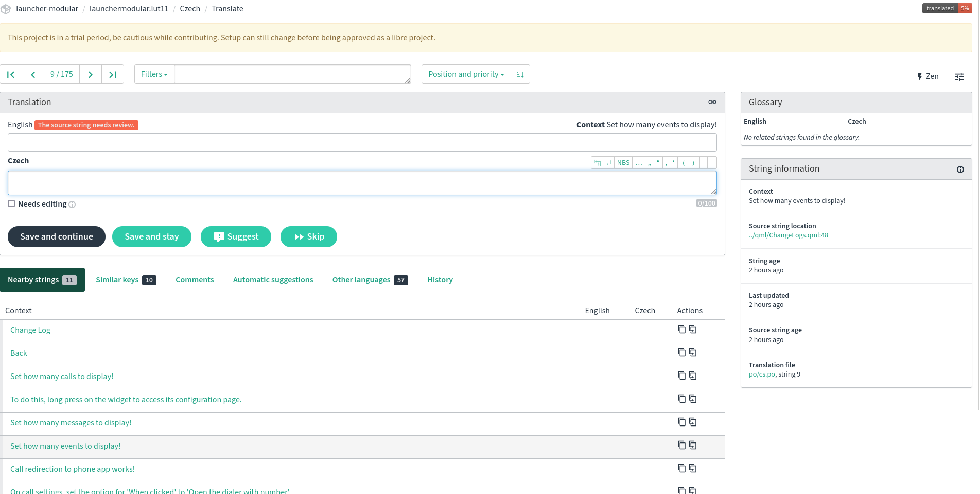This screenshot has height=494, width=980.
Task: Copy the source of 'Call redirection to phone app works!'
Action: (x=682, y=468)
